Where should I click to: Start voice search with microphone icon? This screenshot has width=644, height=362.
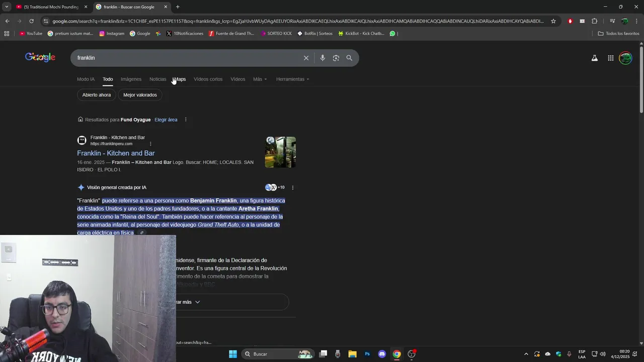(323, 58)
